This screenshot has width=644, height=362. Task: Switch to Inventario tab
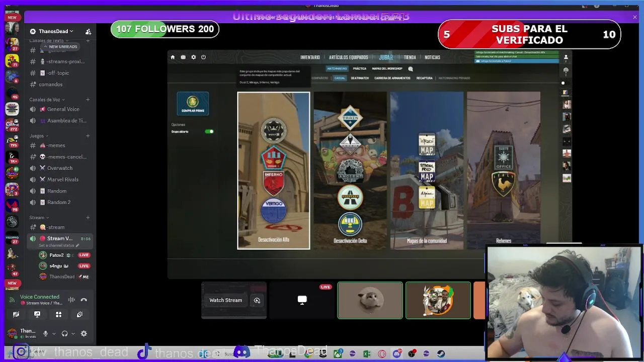point(310,57)
